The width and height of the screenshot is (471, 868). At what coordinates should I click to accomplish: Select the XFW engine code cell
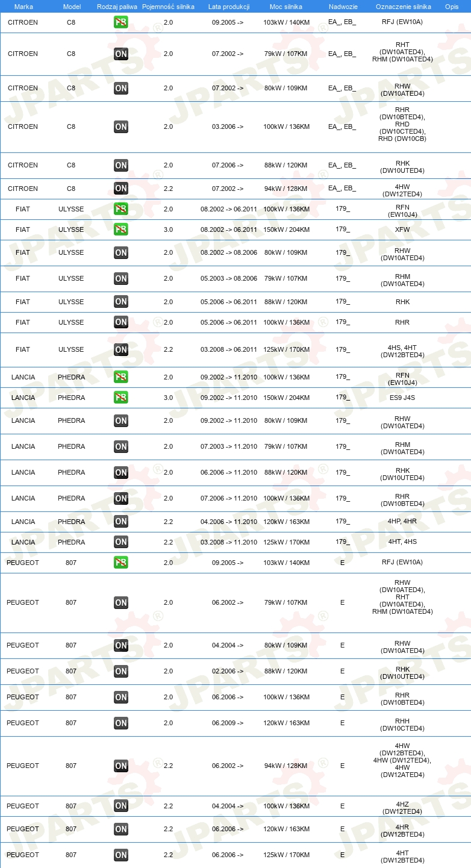click(x=402, y=229)
